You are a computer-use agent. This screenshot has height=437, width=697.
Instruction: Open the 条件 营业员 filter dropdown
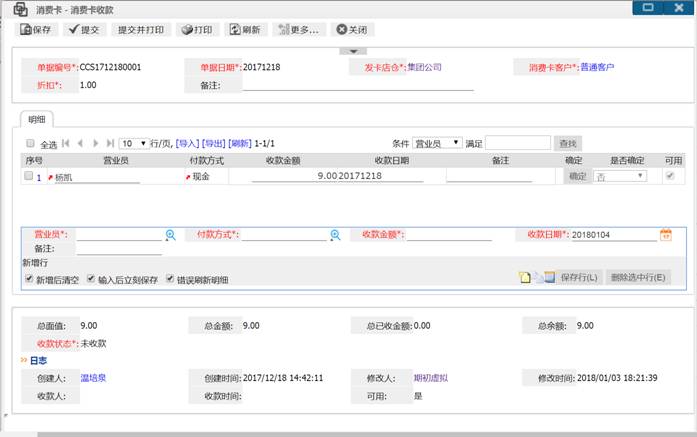[437, 143]
